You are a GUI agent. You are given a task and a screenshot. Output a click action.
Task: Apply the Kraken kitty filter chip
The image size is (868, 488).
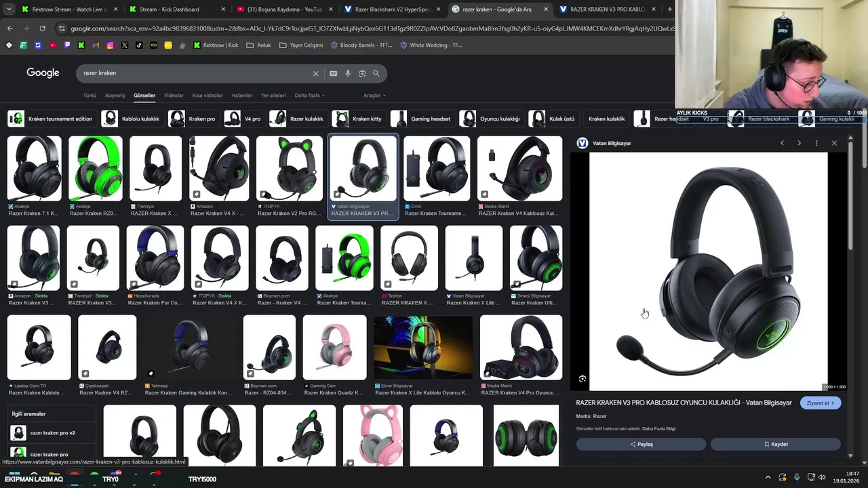click(x=357, y=119)
